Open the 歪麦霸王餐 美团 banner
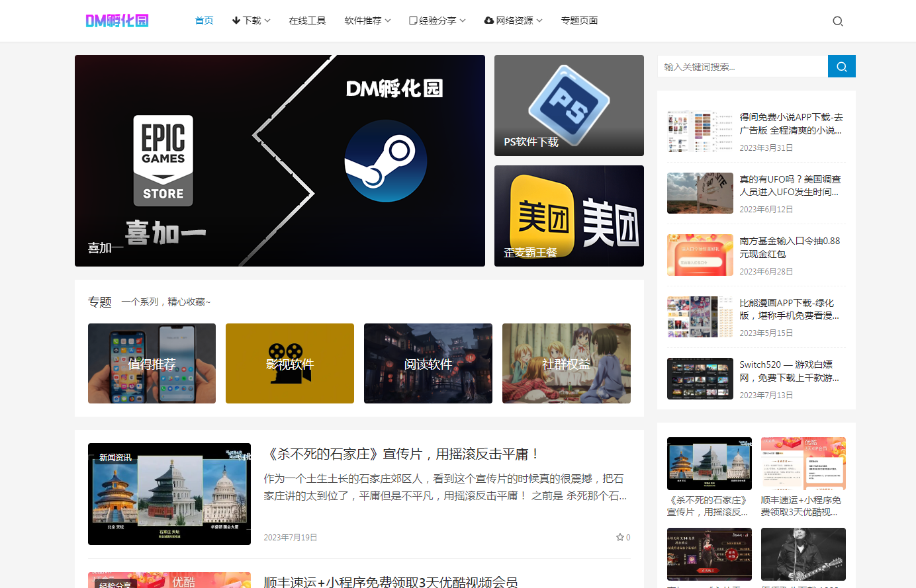Screen dimensions: 916x588 (x=569, y=216)
